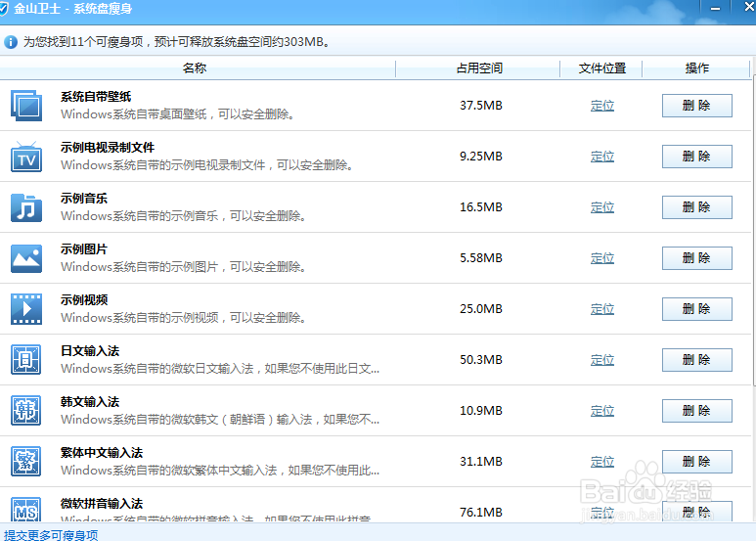
Task: Delete the 示例图片 item
Action: (x=696, y=258)
